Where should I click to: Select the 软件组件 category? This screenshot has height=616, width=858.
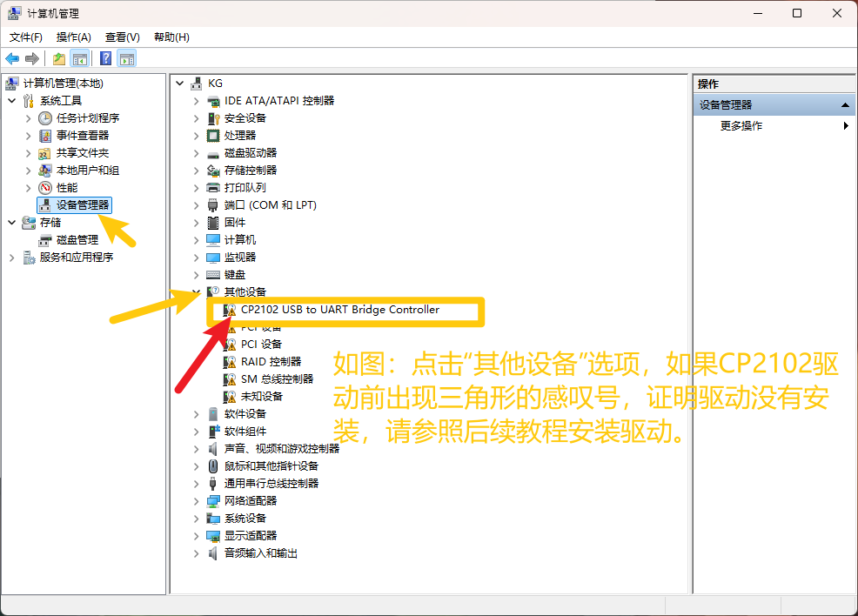(x=245, y=432)
